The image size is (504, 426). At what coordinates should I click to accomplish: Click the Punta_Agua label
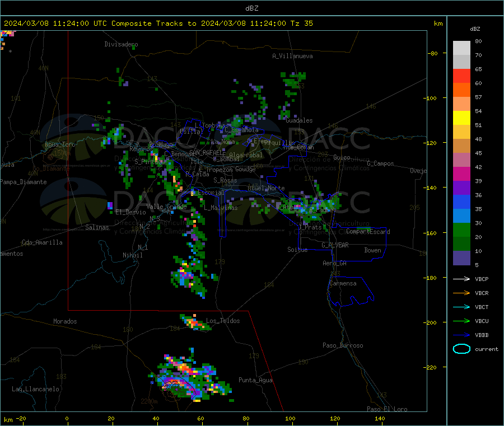click(255, 380)
